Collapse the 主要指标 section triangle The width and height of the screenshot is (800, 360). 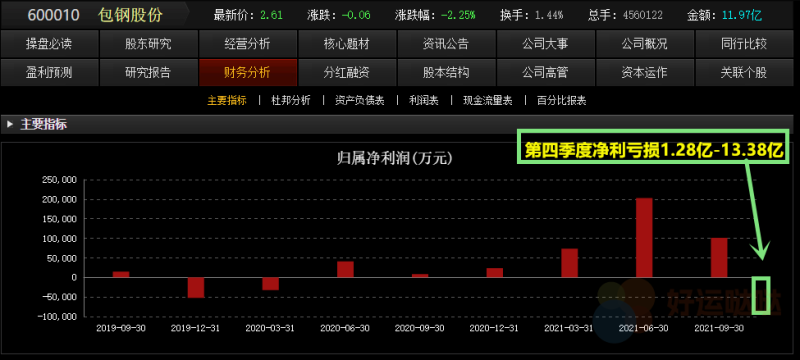click(x=10, y=124)
